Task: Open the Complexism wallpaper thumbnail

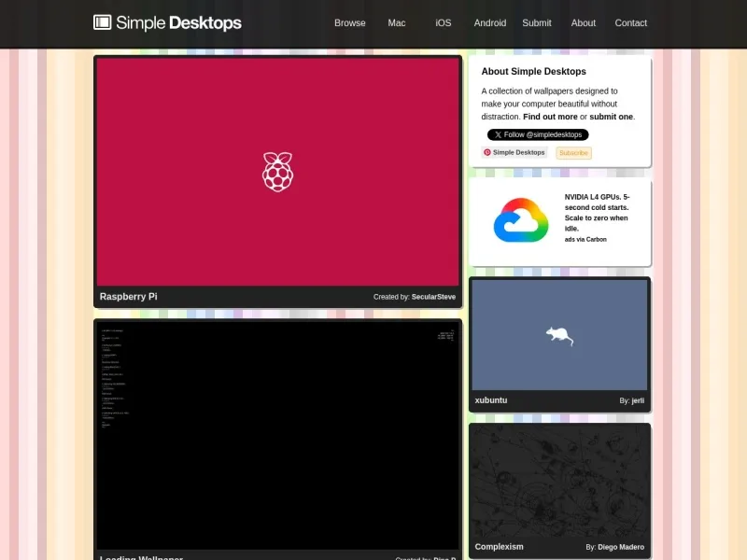Action: (559, 481)
